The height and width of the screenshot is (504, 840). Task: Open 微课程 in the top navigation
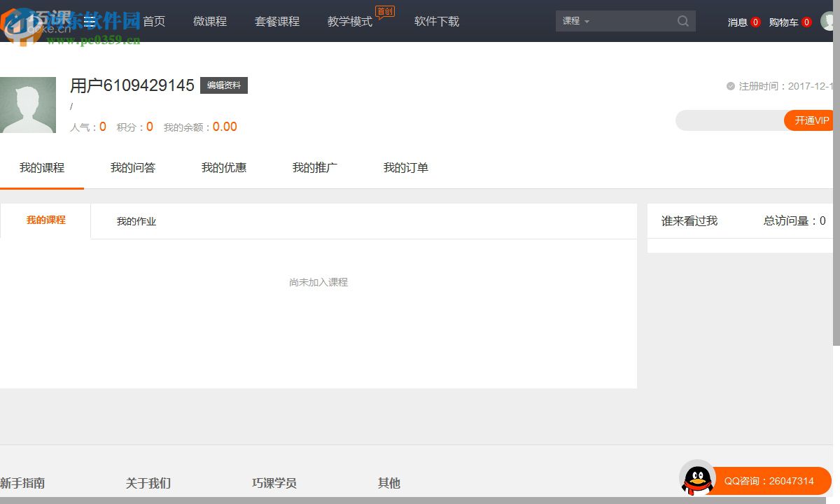click(x=209, y=21)
